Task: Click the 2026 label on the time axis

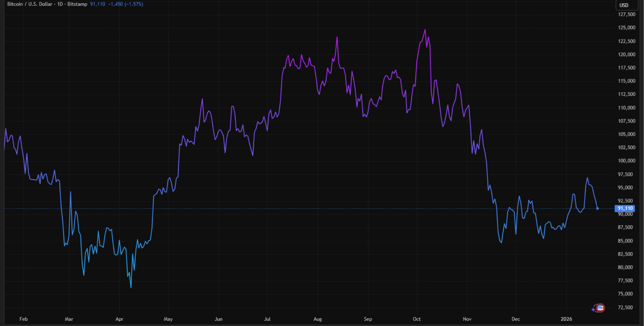Action: 566,319
